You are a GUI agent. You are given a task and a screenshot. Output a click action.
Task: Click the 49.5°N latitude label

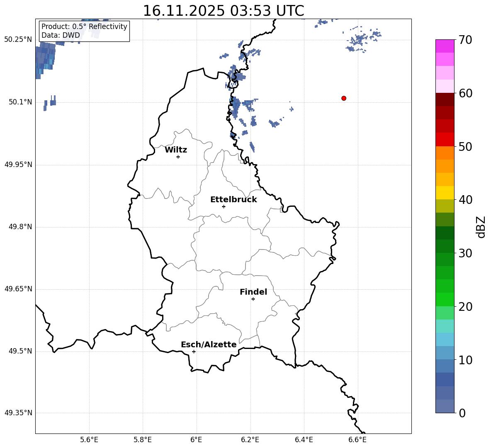20,351
